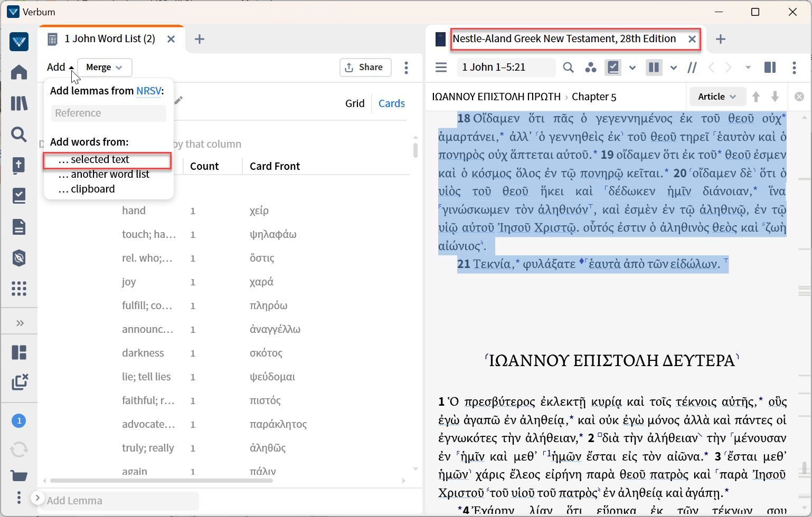Click the Share button

(365, 68)
